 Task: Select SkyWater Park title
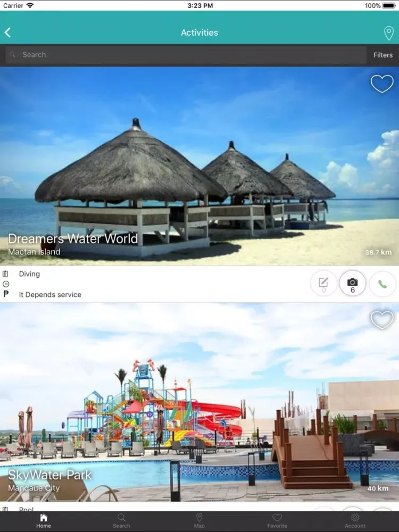(49, 475)
